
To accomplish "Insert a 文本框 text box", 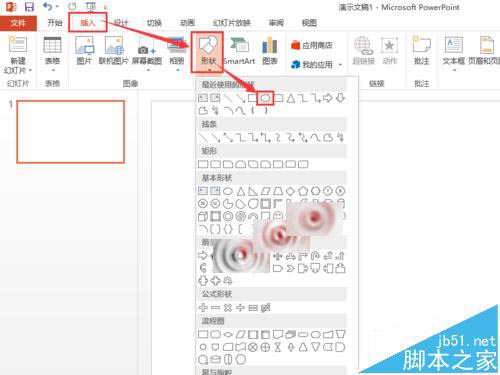I will (x=453, y=53).
